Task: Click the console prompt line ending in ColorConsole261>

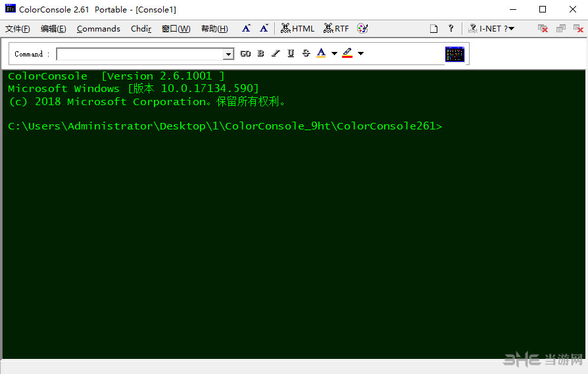Action: pos(225,126)
